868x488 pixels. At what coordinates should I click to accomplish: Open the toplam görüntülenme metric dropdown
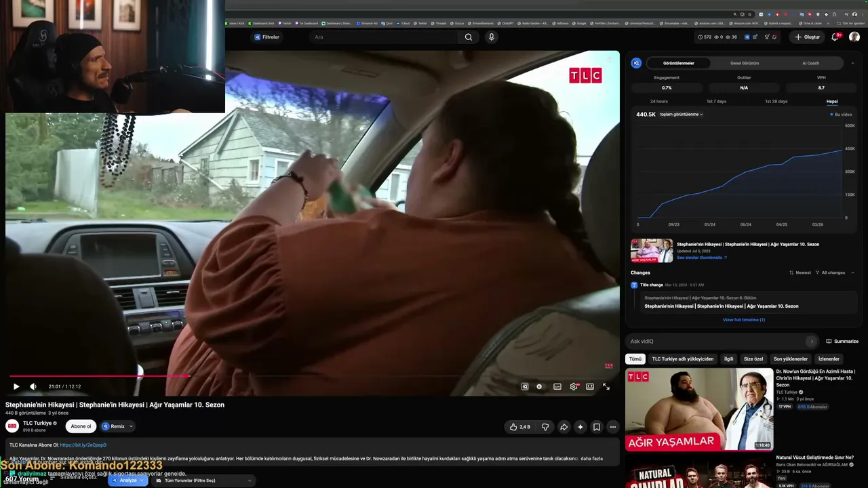(682, 115)
